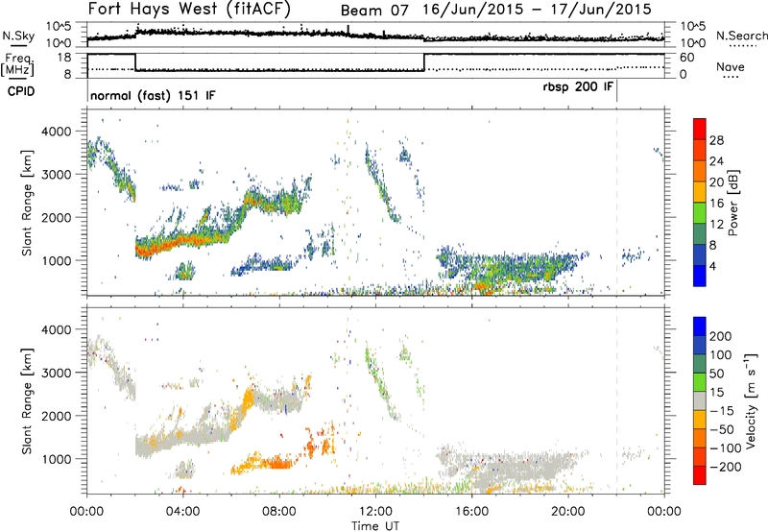The height and width of the screenshot is (532, 768).
Task: Click the 'N.Sky' axis label
Action: point(18,36)
